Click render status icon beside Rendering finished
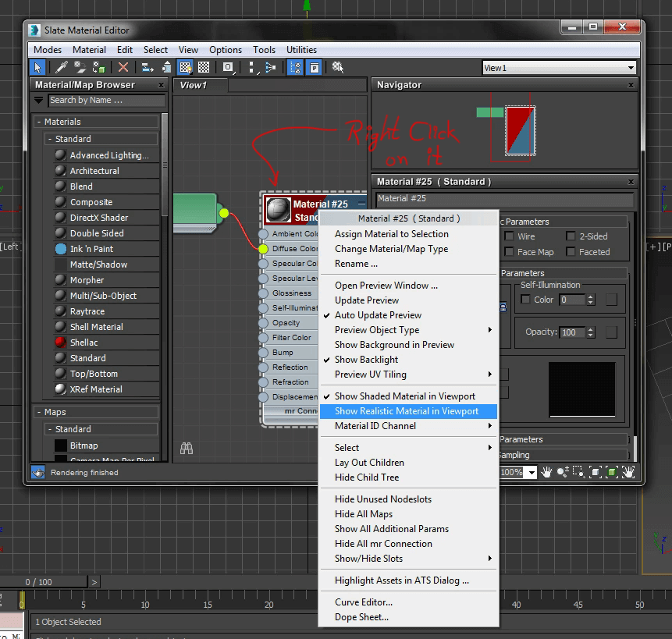 tap(38, 472)
